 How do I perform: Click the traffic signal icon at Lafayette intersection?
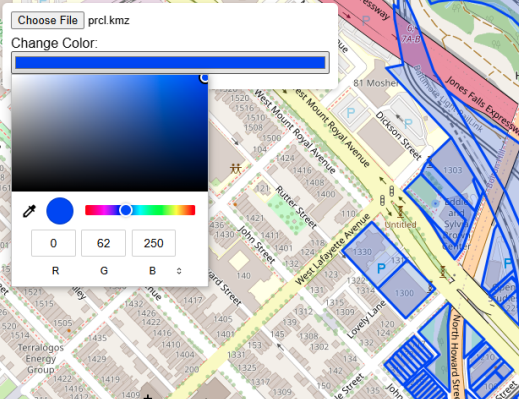[x=382, y=201]
